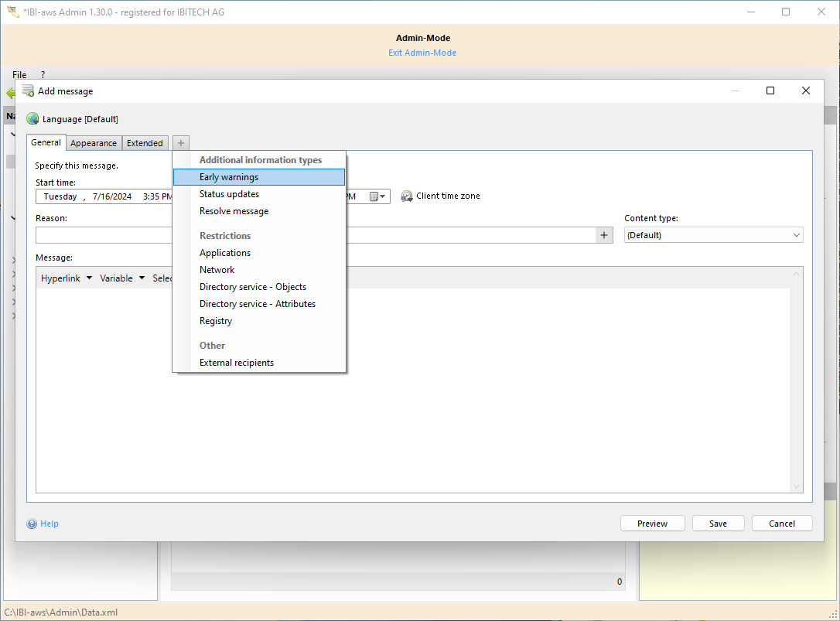Open the calendar picker icon for end time
The width and height of the screenshot is (840, 621).
(x=377, y=196)
